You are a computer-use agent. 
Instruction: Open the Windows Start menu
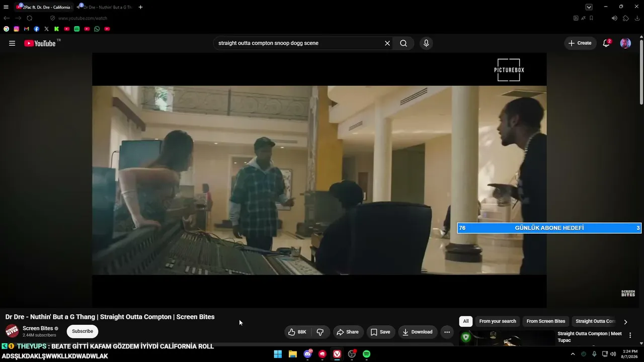pos(278,354)
